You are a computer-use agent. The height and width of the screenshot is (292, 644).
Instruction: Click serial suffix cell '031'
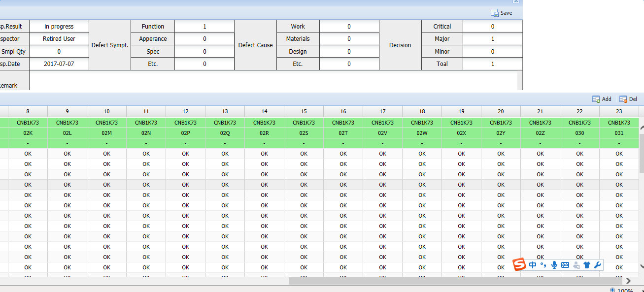coord(619,133)
